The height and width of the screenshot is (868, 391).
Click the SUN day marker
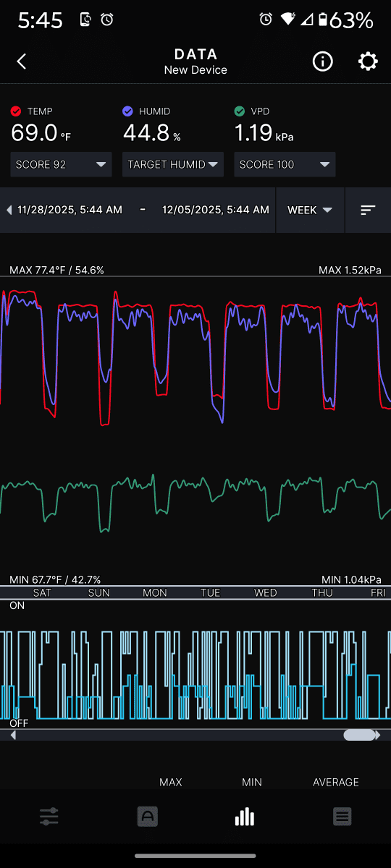pos(99,592)
